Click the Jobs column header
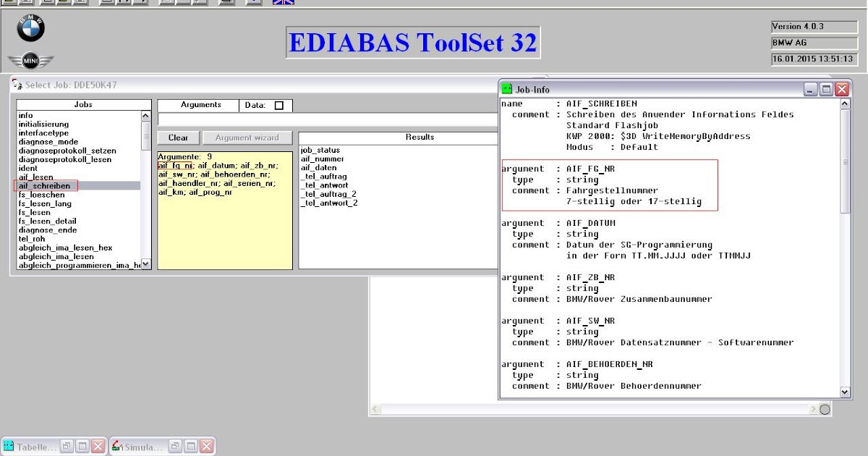 (84, 105)
